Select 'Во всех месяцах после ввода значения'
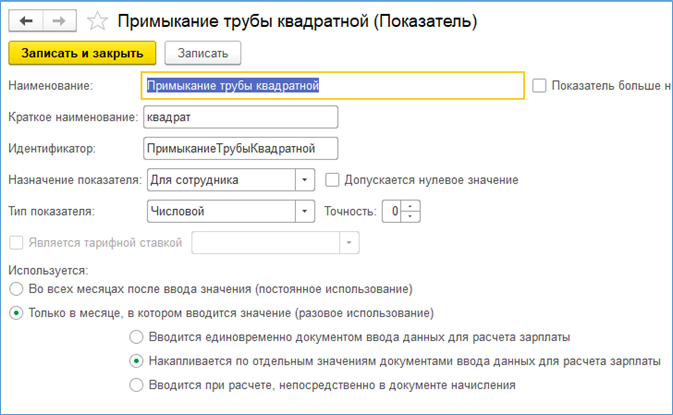 [14, 289]
